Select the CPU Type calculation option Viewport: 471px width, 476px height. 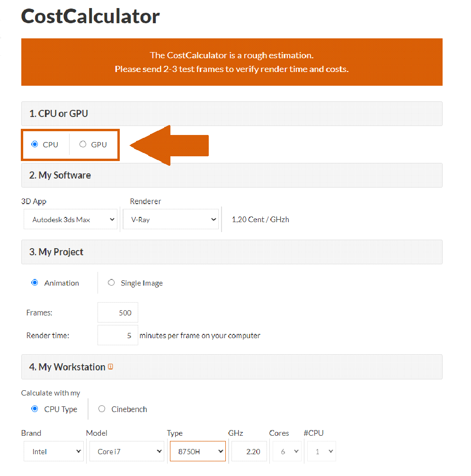[x=35, y=409]
